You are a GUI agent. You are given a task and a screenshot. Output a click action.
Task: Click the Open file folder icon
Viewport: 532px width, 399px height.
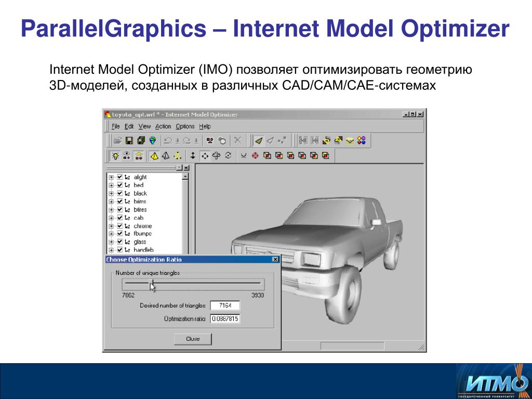[x=118, y=140]
